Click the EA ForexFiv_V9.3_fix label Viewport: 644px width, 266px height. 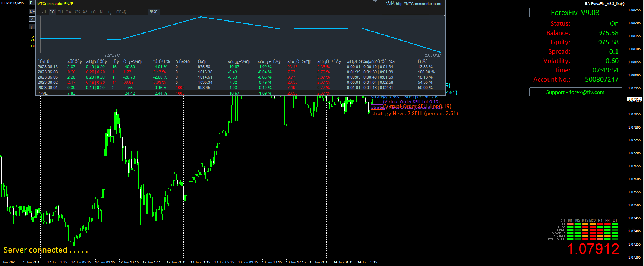click(602, 4)
